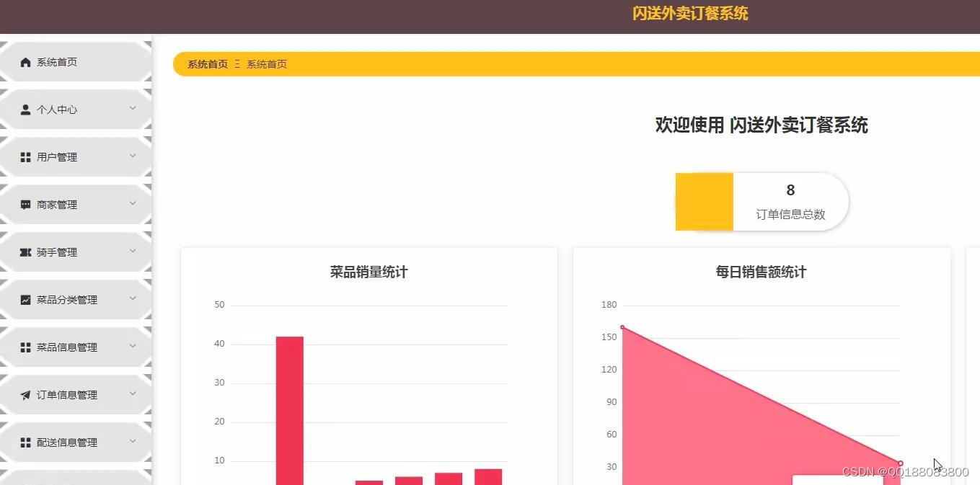The image size is (980, 485).
Task: Click the home icon beside 系统首页
Action: (26, 62)
